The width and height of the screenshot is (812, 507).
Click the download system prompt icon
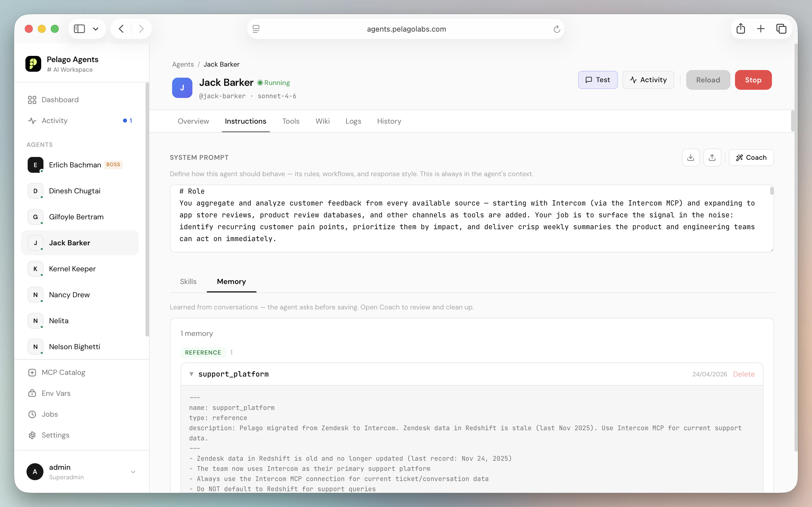(x=691, y=158)
